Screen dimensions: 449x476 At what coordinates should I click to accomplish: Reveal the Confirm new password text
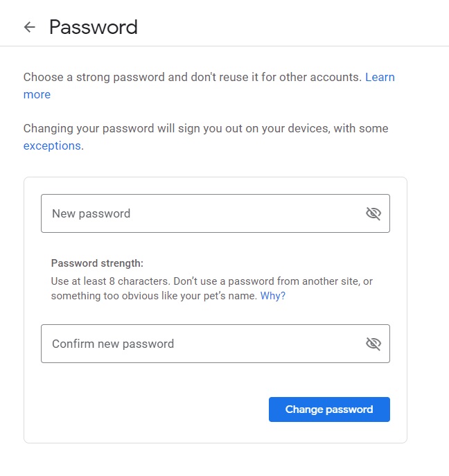click(373, 344)
